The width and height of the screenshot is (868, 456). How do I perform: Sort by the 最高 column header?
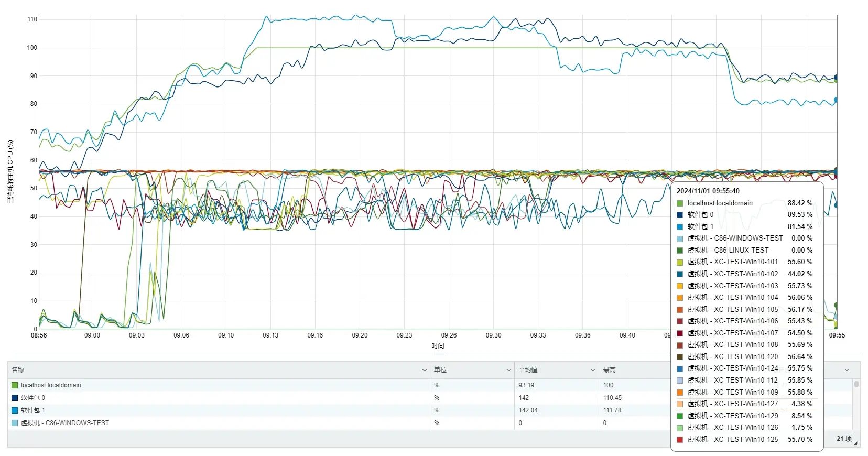[609, 370]
